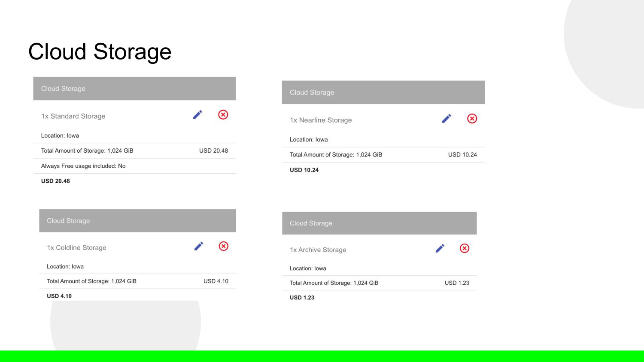Click Total Amount of Storage row in Nearline card
Viewport: 644px width, 362px height.
[383, 154]
